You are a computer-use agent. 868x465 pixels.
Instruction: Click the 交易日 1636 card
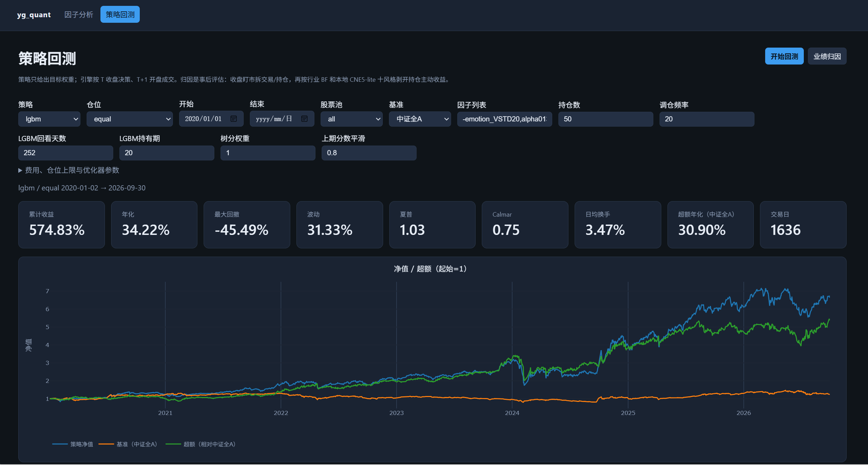(x=803, y=225)
